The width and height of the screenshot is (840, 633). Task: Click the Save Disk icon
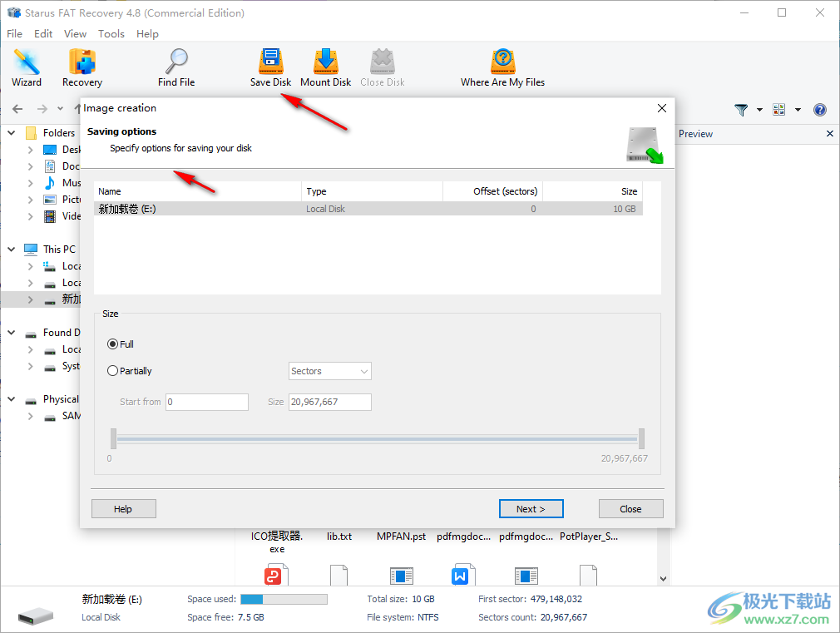pyautogui.click(x=270, y=67)
